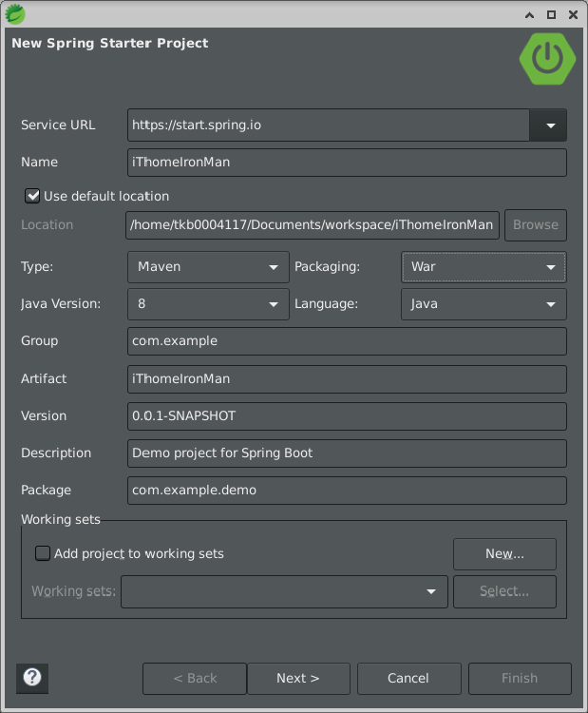588x713 pixels.
Task: Focus the Group field com.example
Action: 347,341
